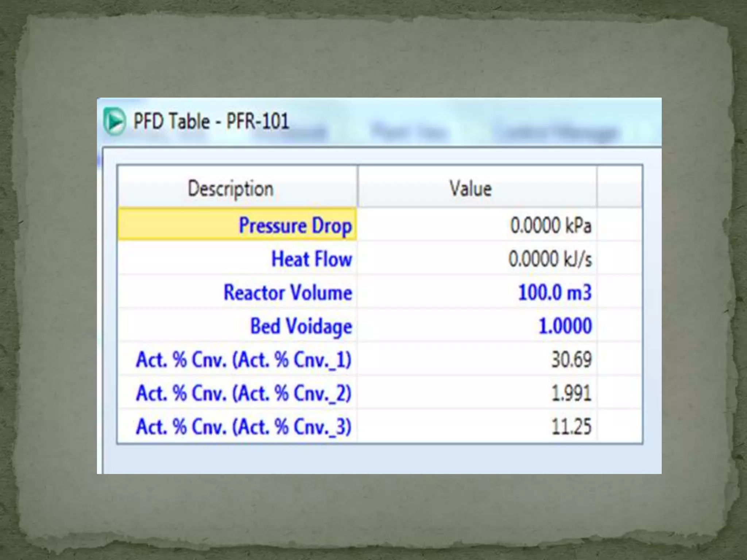Select the Bed Voidage row label
The image size is (747, 560).
(x=301, y=326)
